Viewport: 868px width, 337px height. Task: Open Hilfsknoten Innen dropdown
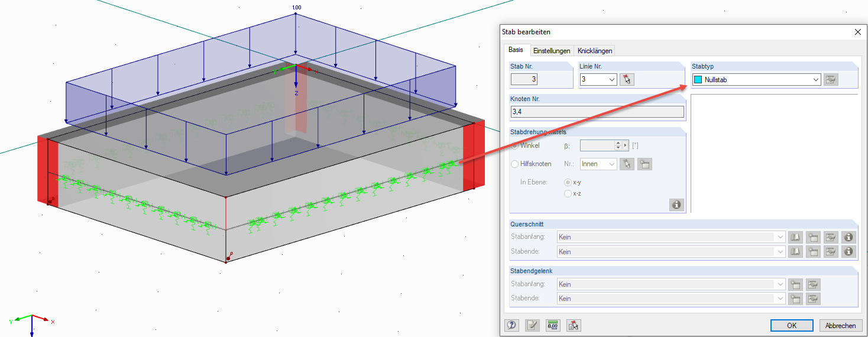pyautogui.click(x=611, y=164)
